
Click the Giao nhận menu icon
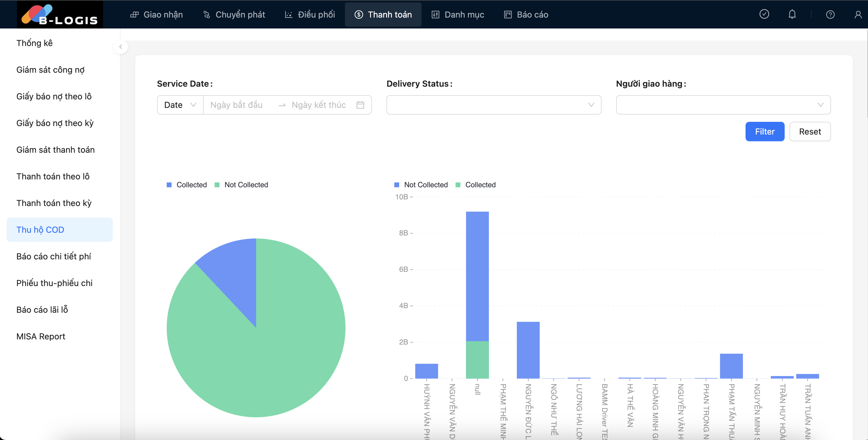pos(135,15)
